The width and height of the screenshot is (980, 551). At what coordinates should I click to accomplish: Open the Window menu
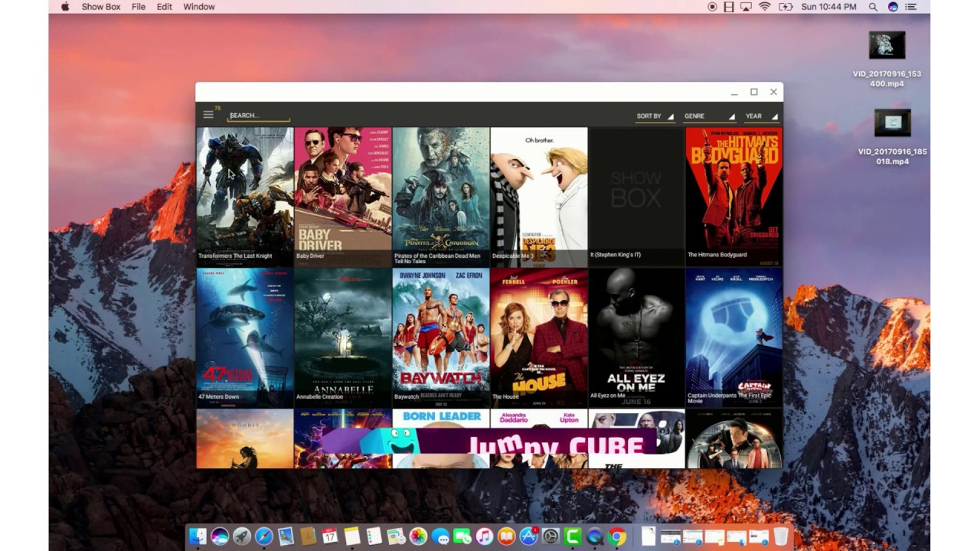tap(199, 7)
